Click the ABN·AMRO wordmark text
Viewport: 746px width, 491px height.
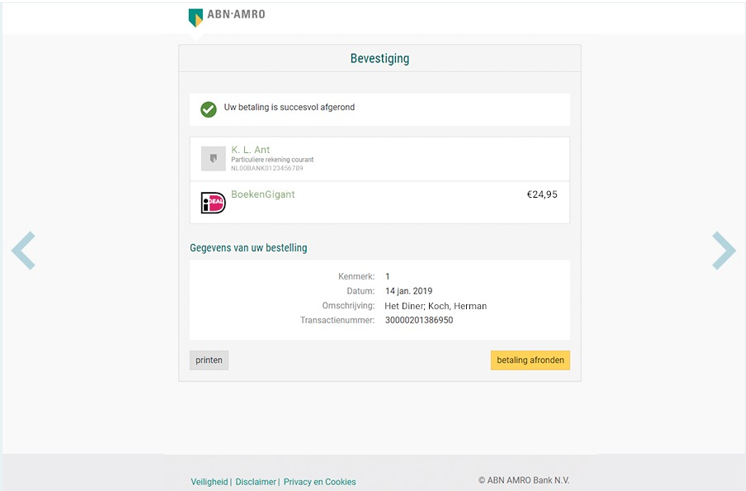236,14
